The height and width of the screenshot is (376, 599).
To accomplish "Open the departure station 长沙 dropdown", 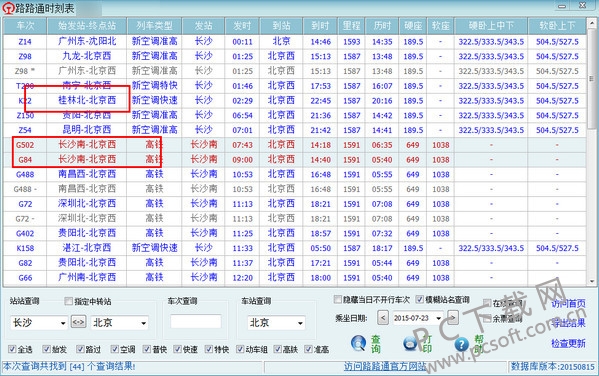I will 63,323.
